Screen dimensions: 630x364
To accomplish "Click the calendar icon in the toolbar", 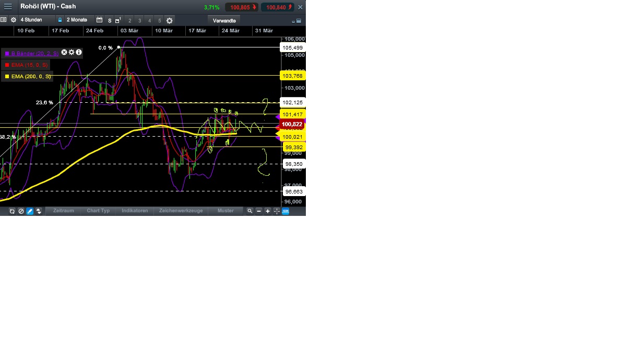I will (x=99, y=20).
